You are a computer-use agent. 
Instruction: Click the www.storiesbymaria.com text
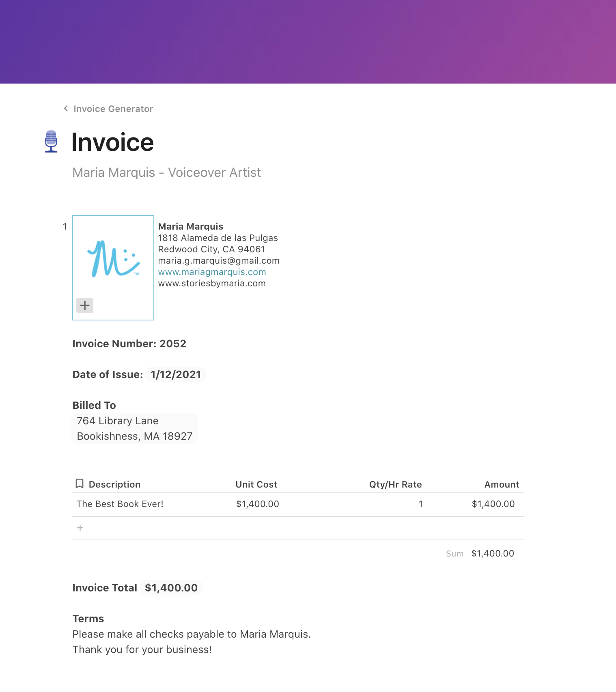click(212, 284)
